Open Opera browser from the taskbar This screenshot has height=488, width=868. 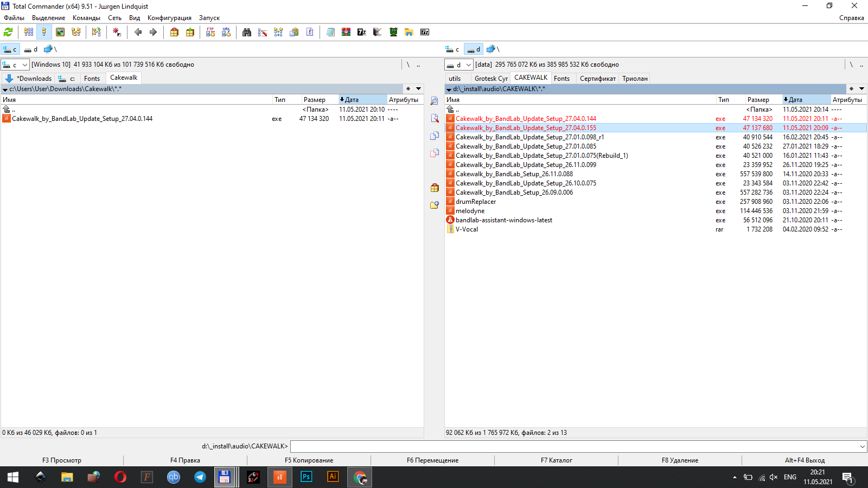click(120, 477)
